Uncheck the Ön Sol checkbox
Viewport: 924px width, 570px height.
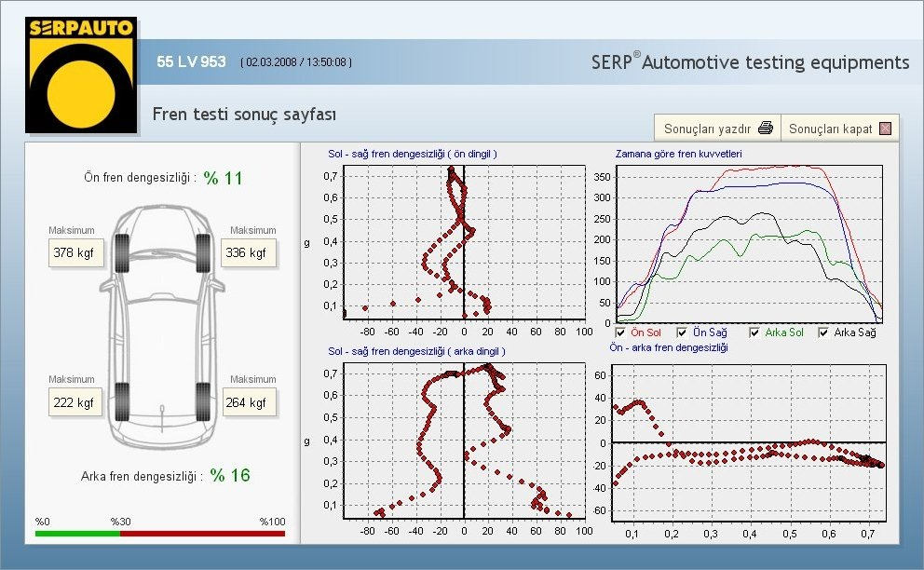(x=621, y=332)
